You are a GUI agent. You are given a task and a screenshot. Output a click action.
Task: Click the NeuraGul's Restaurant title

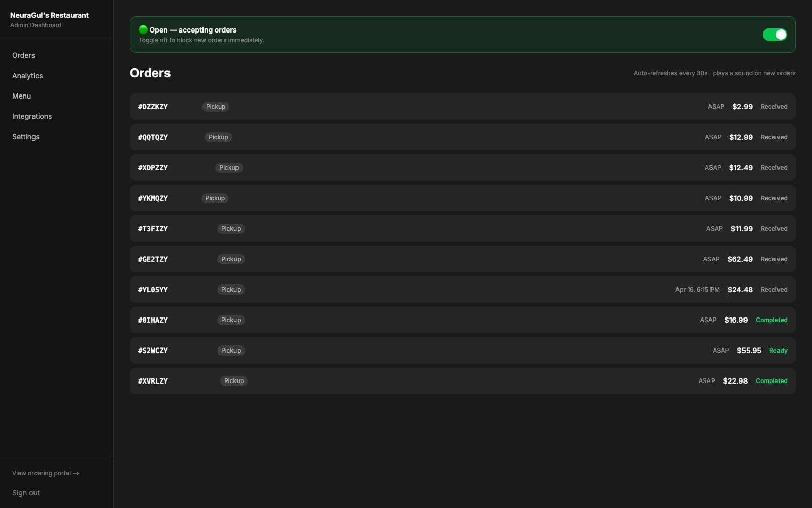pos(49,15)
